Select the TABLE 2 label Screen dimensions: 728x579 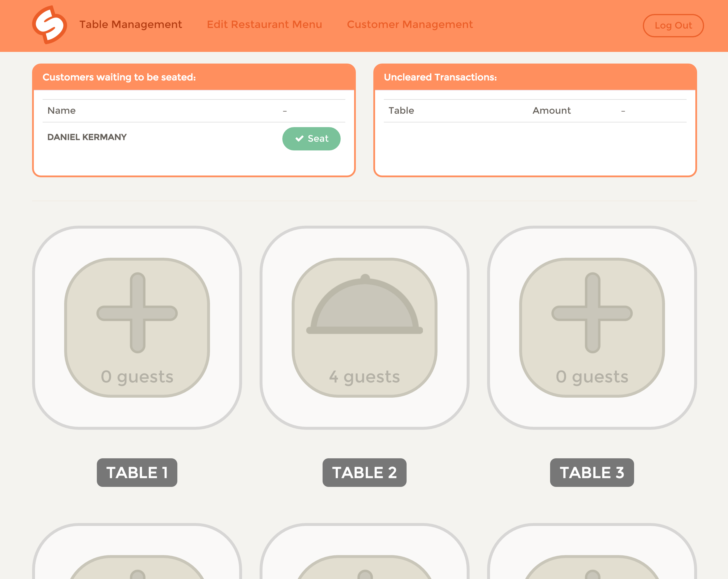pos(364,472)
